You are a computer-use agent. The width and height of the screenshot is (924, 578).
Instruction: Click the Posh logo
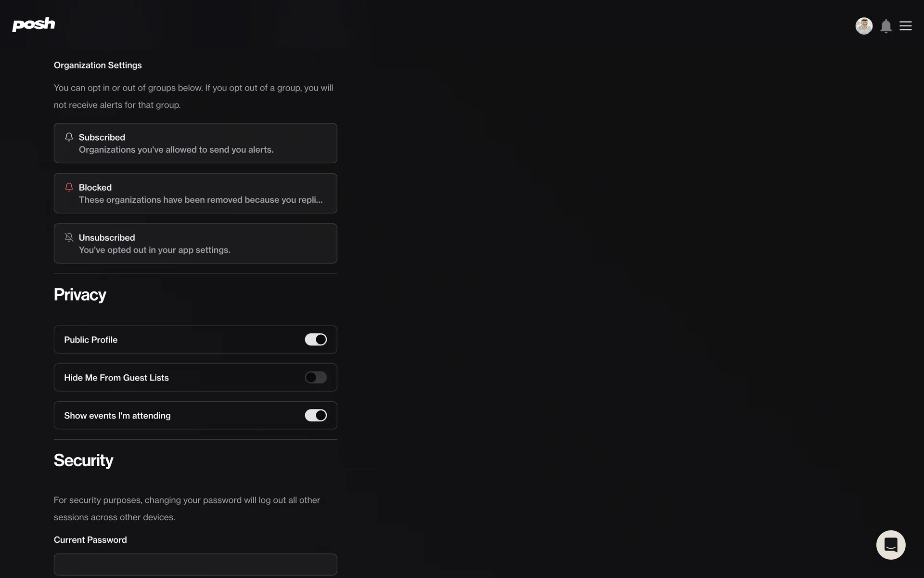tap(34, 24)
